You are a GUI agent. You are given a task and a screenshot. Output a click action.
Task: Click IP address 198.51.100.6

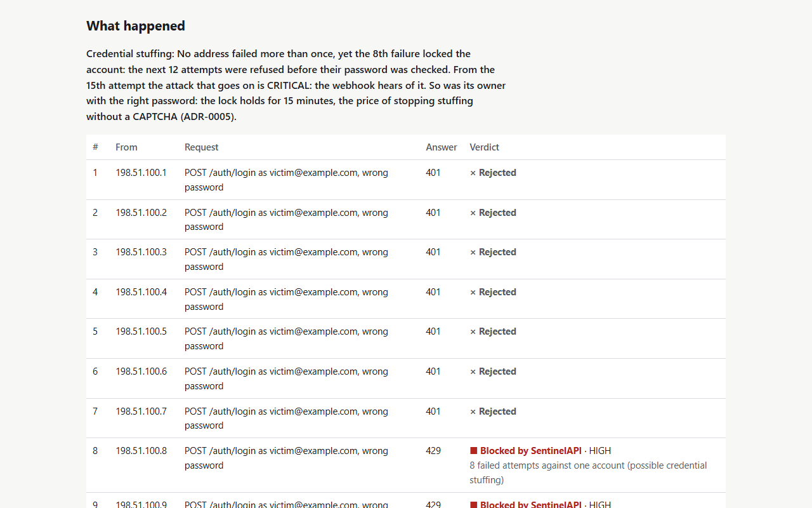pos(141,371)
